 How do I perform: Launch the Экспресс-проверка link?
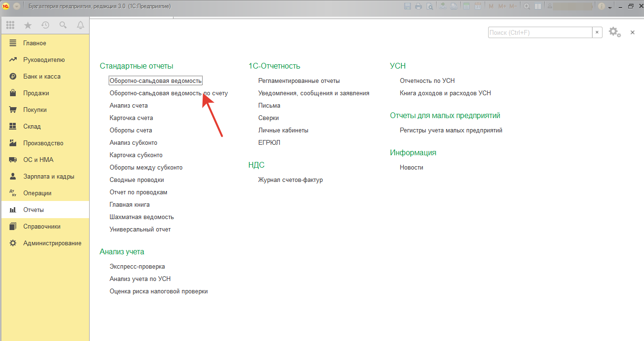(x=137, y=266)
